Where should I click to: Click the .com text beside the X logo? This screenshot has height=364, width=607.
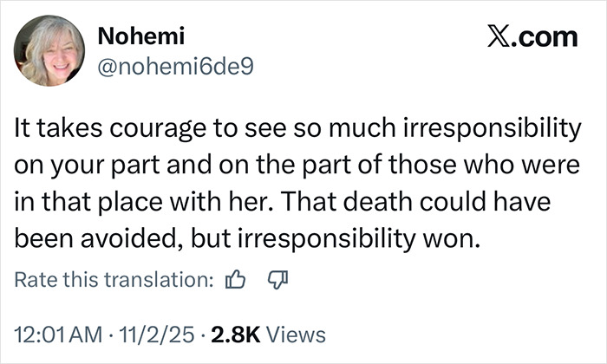[543, 36]
